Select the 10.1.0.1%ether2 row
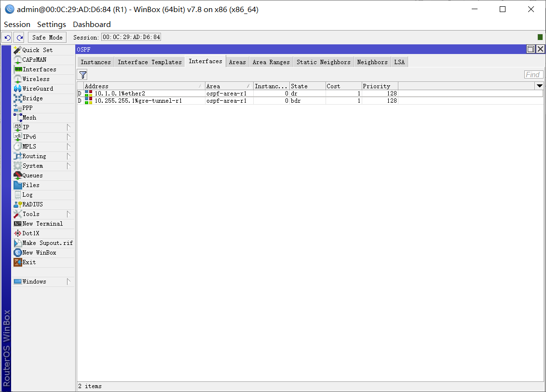The width and height of the screenshot is (546, 392). pos(310,94)
